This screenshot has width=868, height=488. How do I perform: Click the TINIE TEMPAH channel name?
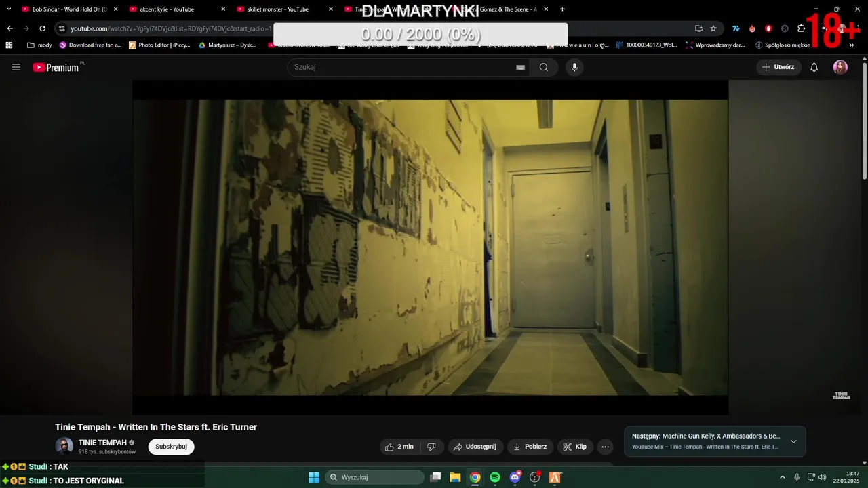pyautogui.click(x=102, y=443)
